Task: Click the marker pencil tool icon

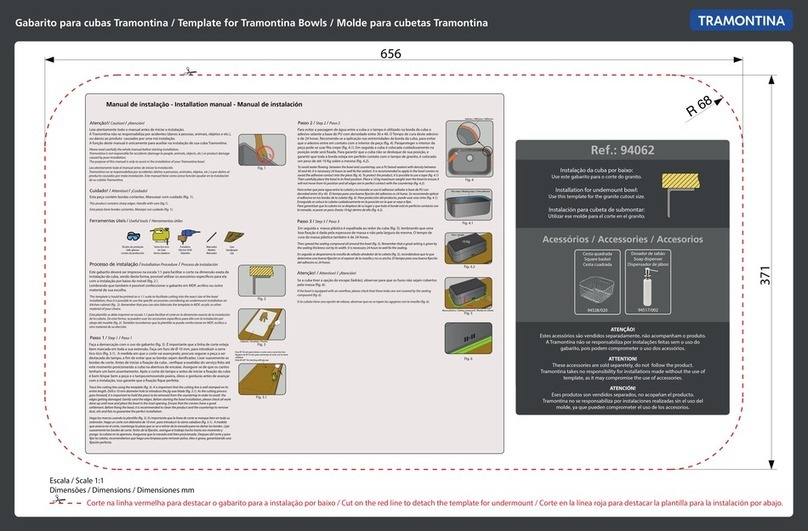Action: coord(211,237)
